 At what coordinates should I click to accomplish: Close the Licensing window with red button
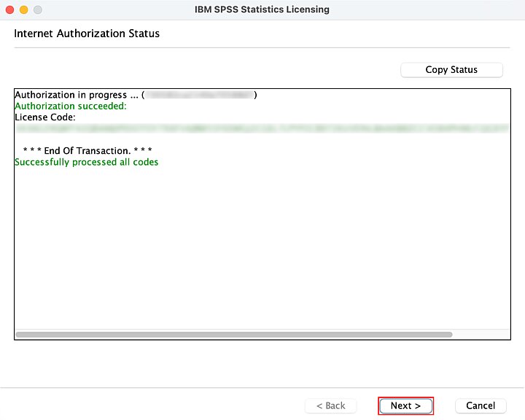[x=9, y=9]
